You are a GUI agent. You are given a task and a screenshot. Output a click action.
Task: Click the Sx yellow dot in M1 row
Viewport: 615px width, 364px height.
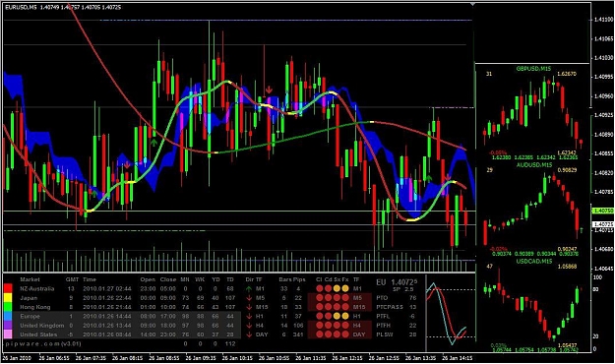[x=337, y=288]
